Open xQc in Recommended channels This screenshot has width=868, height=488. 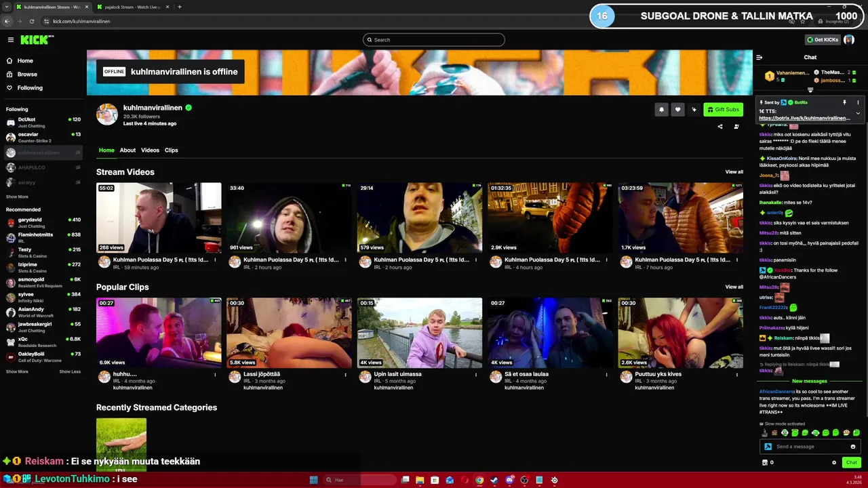pos(42,342)
